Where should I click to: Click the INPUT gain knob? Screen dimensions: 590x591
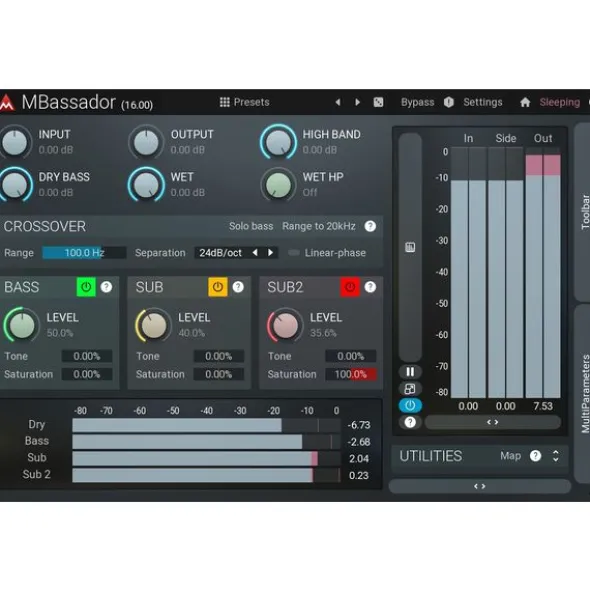coord(15,142)
